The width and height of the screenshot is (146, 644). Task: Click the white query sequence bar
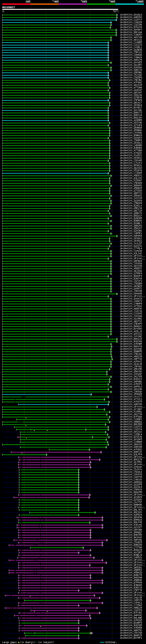(60, 10)
